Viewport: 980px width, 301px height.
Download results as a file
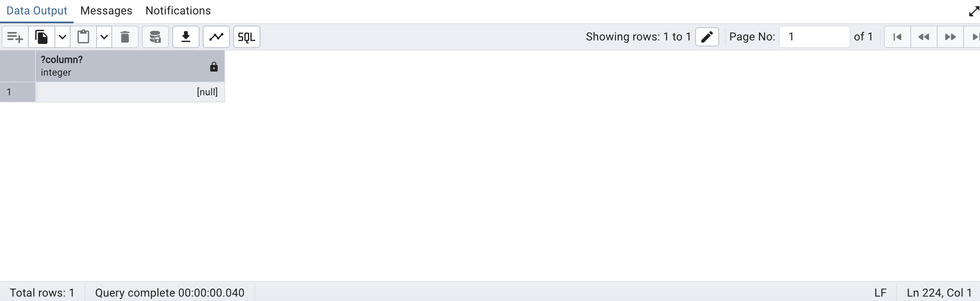186,37
